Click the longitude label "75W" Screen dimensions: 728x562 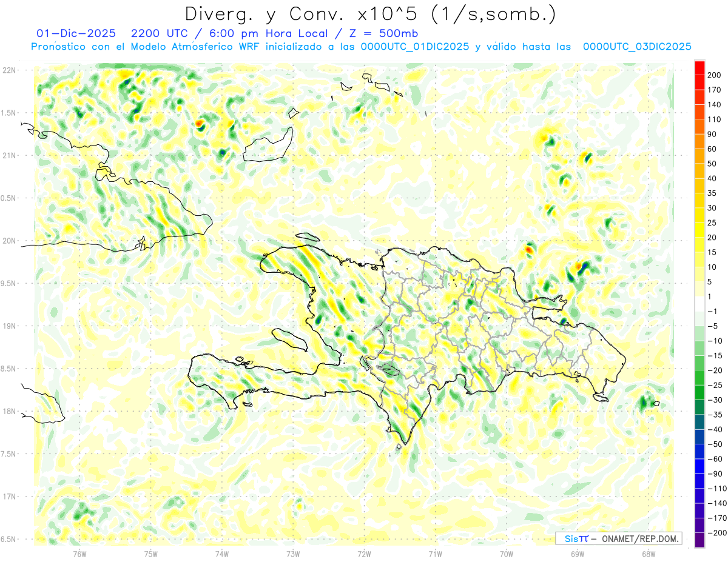151,553
